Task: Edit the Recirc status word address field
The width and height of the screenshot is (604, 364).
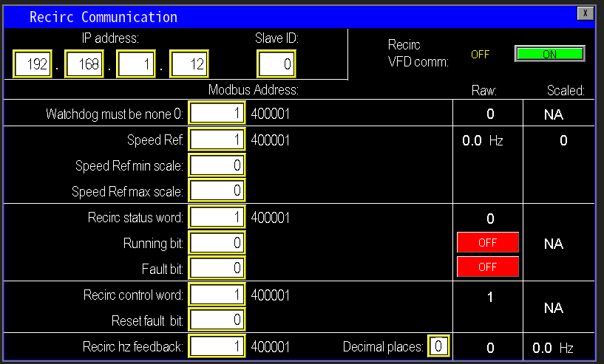Action: click(217, 217)
